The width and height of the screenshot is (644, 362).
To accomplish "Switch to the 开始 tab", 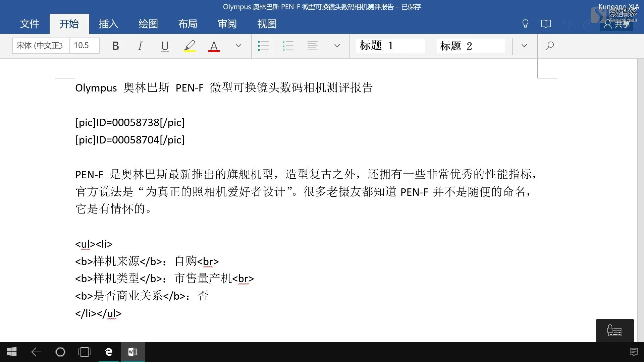I will tap(69, 24).
